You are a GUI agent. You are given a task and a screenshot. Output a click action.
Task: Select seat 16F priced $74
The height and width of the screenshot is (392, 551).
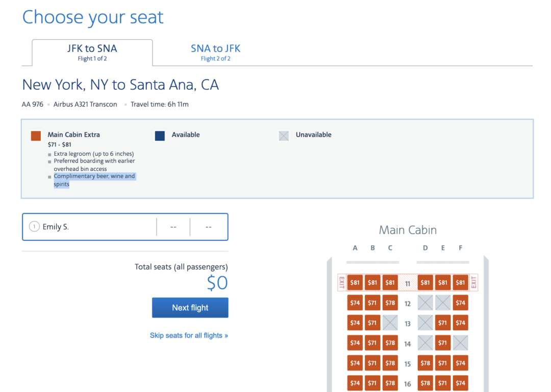(x=460, y=383)
